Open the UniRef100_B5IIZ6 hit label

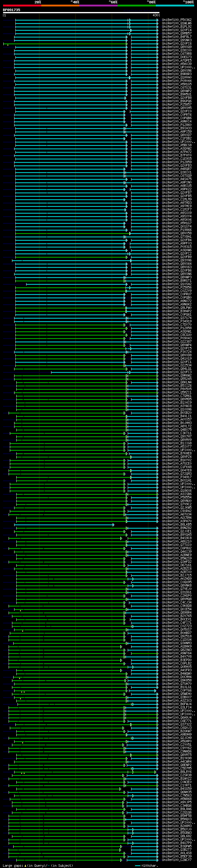click(x=176, y=386)
